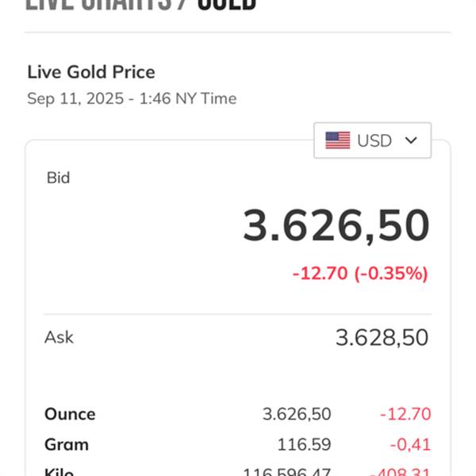Click the Live Gold Price heading
Viewport: 476px width, 476px height.
pyautogui.click(x=91, y=72)
